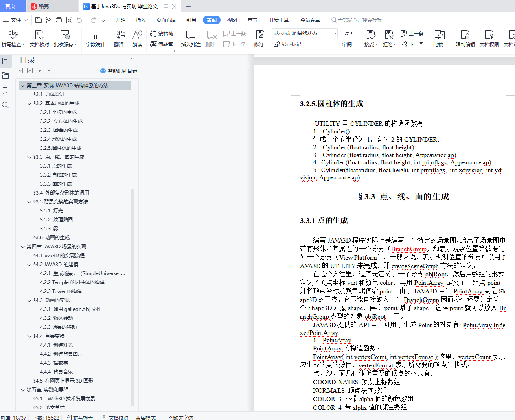
Task: Switch to the 开发工具 ribbon tab
Action: click(x=279, y=20)
